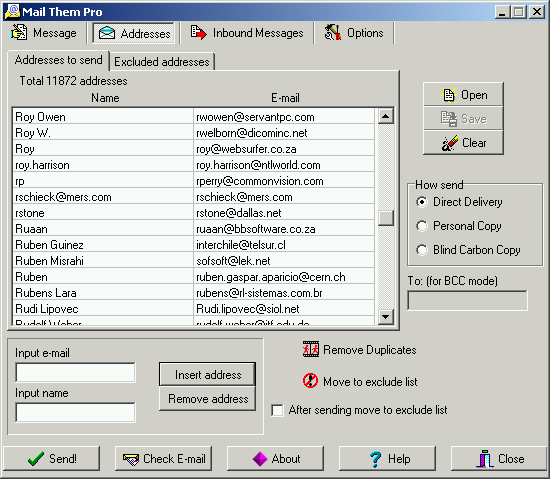This screenshot has width=550, height=479.
Task: Select the Blind Carbon Copy option
Action: (422, 250)
